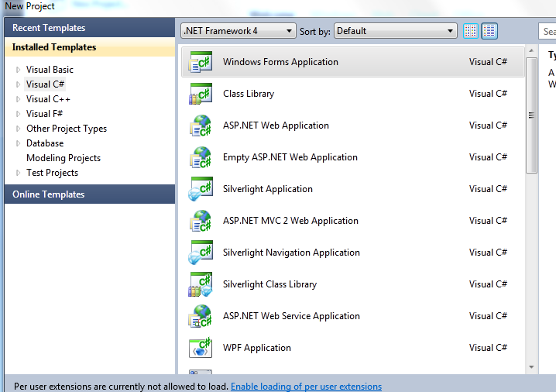Select the Silverlight Class Library name
Image resolution: width=556 pixels, height=392 pixels.
[269, 284]
